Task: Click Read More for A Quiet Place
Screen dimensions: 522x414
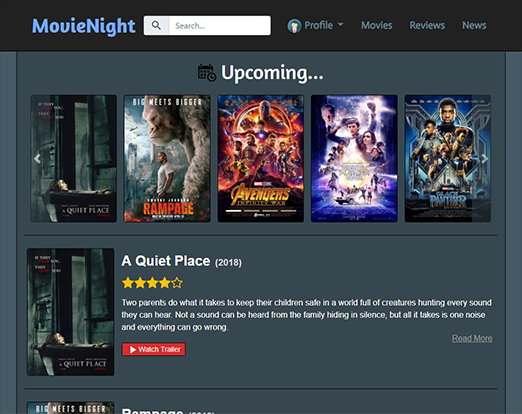Action: [x=472, y=338]
